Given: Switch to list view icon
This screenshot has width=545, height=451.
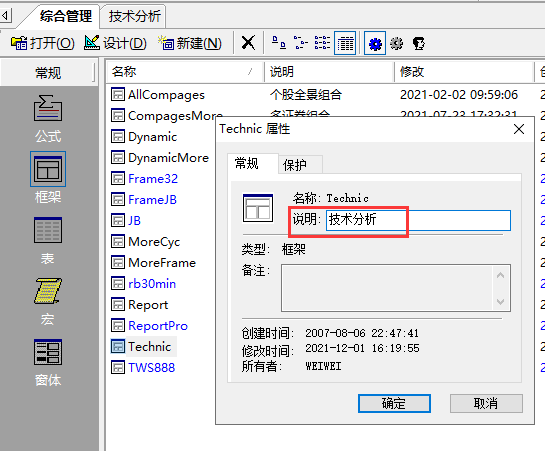Looking at the screenshot, I should [323, 43].
